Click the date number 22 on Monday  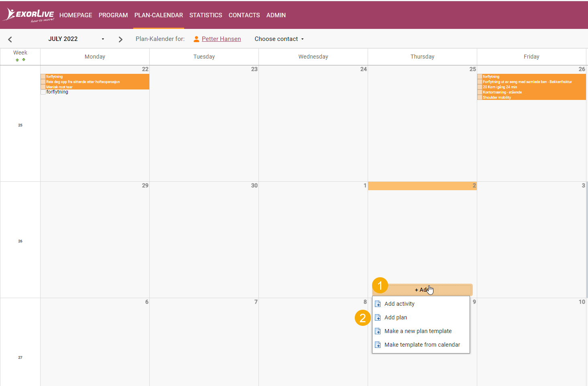pyautogui.click(x=145, y=69)
